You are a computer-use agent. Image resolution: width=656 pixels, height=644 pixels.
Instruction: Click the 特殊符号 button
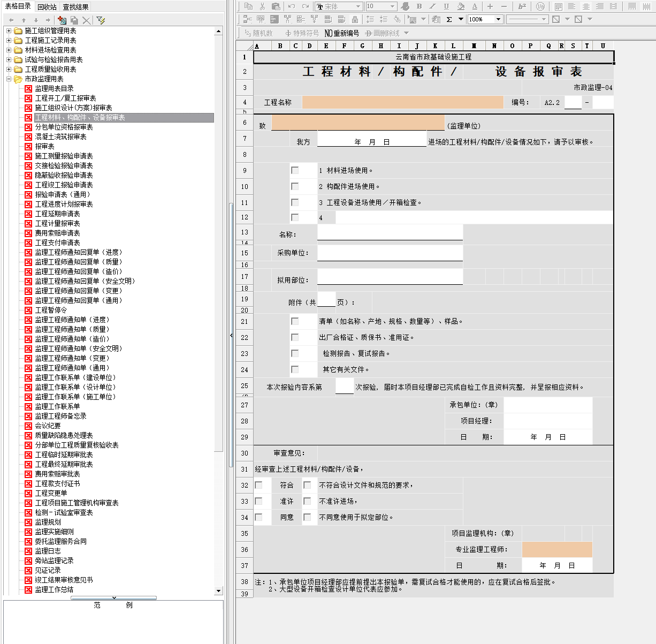(302, 33)
